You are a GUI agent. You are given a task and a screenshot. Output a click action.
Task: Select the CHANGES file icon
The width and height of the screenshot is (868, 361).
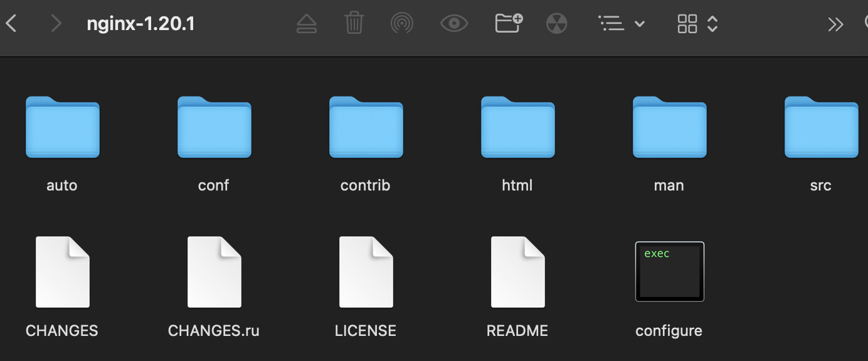click(63, 272)
